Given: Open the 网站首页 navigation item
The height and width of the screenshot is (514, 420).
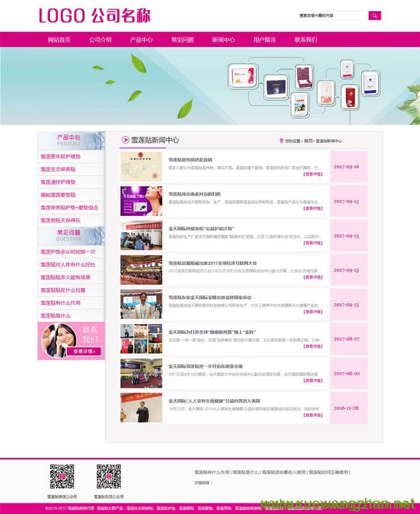Looking at the screenshot, I should pos(59,40).
